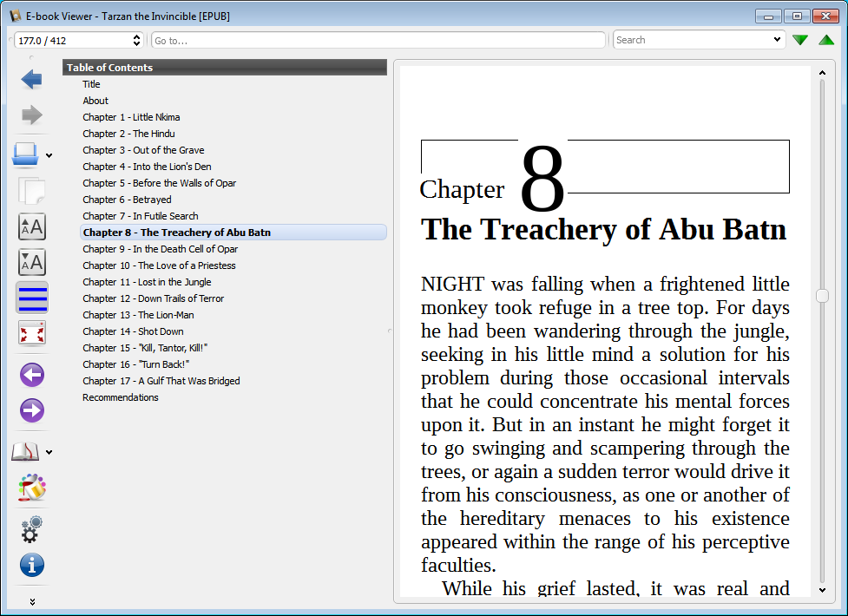Toggle full screen mode icon
The image size is (848, 616).
click(x=32, y=332)
